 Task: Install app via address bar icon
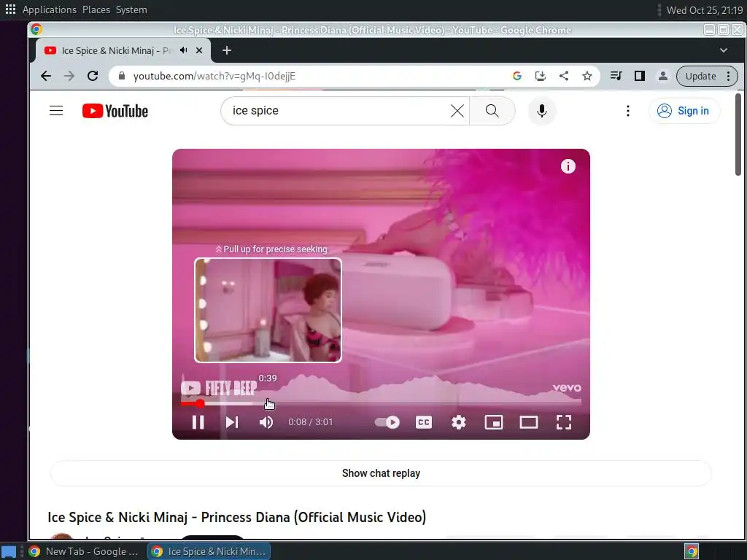541,76
